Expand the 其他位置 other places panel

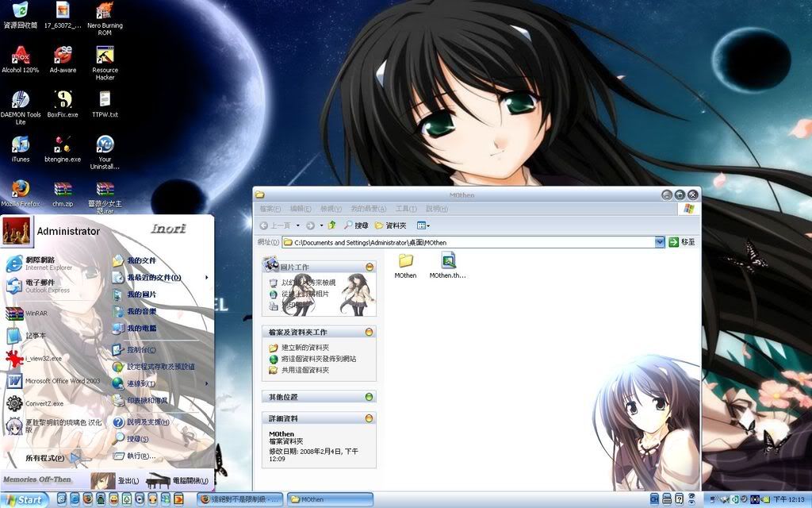tap(370, 397)
